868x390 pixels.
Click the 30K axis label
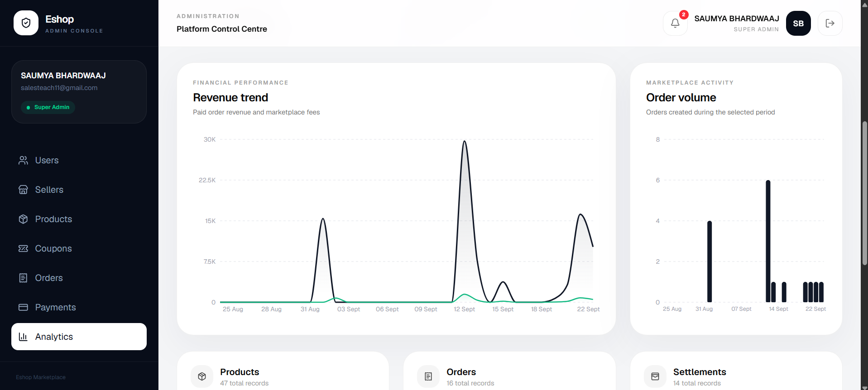coord(210,139)
